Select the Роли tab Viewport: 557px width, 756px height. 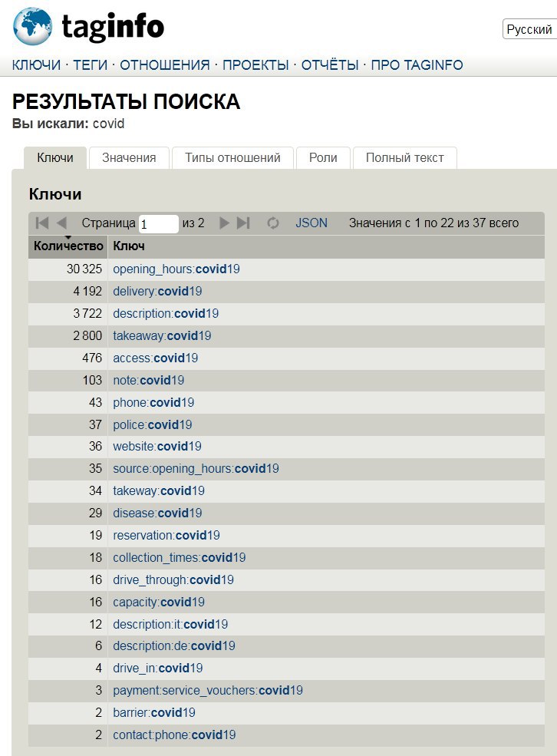coord(323,157)
